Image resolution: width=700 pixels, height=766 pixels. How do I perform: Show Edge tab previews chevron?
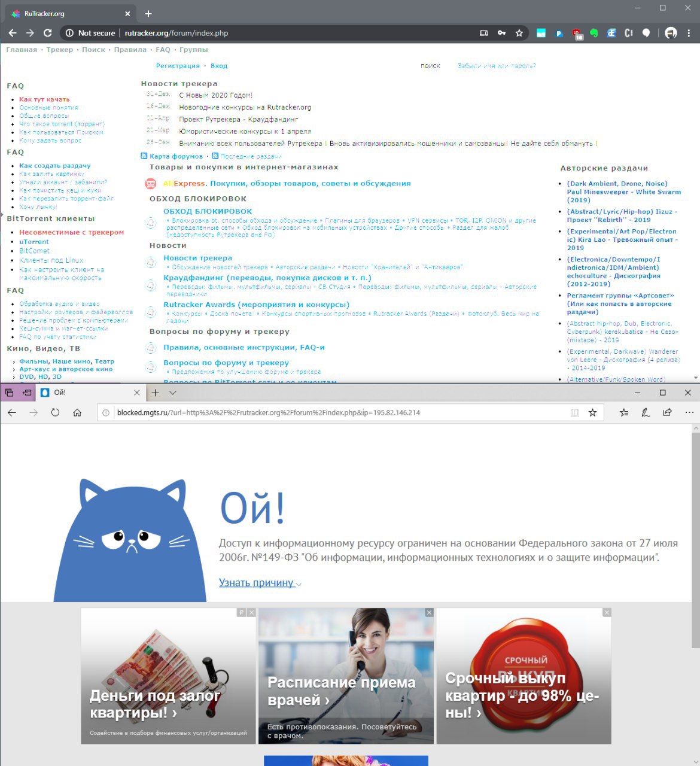pyautogui.click(x=173, y=393)
